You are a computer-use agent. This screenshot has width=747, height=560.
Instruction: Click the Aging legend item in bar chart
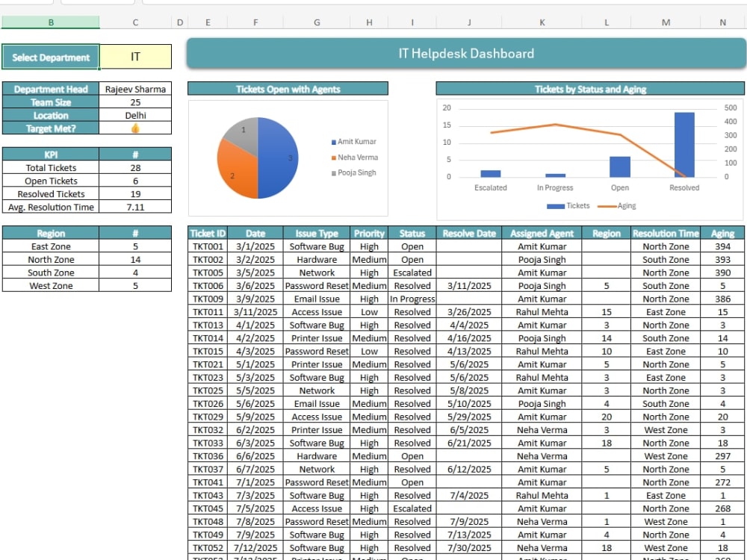[x=617, y=206]
